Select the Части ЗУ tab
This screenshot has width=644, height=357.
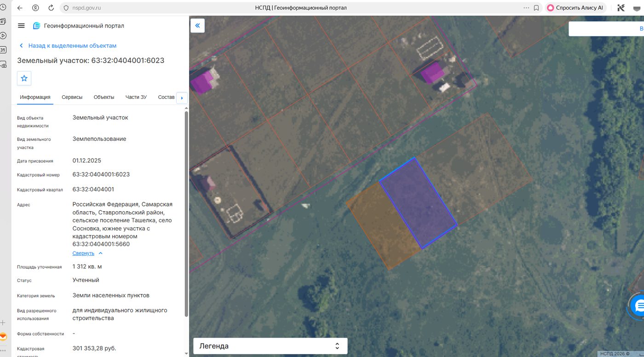coord(136,97)
